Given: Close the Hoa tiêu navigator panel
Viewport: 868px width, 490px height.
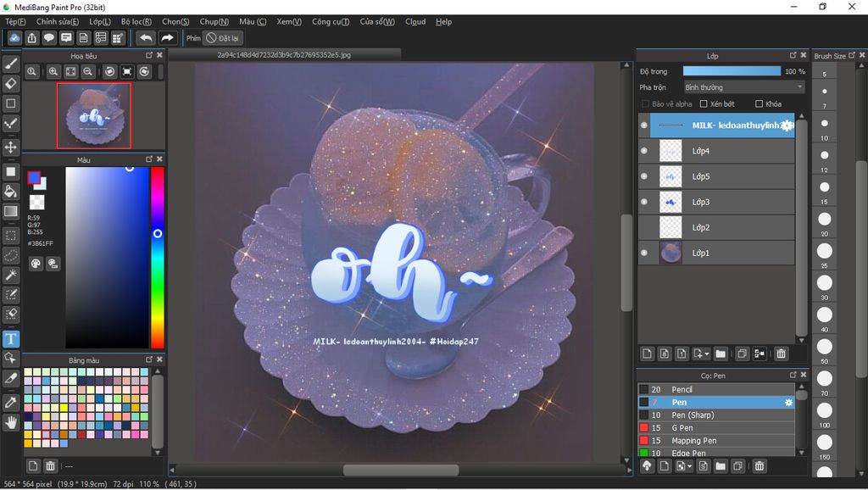Looking at the screenshot, I should [159, 55].
